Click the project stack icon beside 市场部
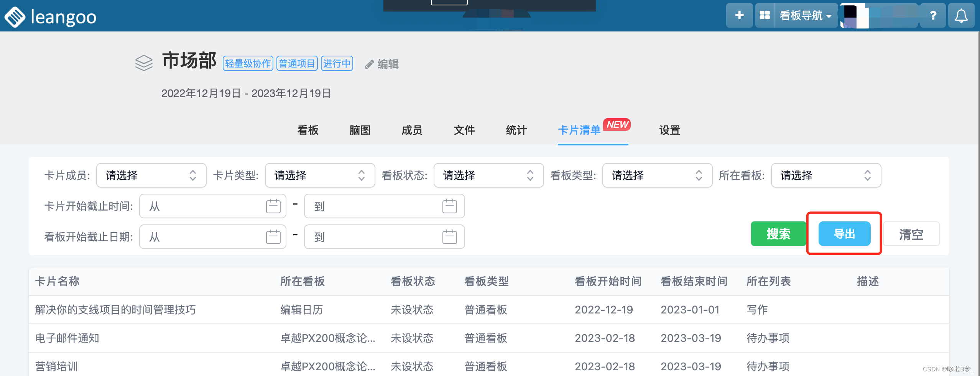Image resolution: width=980 pixels, height=376 pixels. 144,62
